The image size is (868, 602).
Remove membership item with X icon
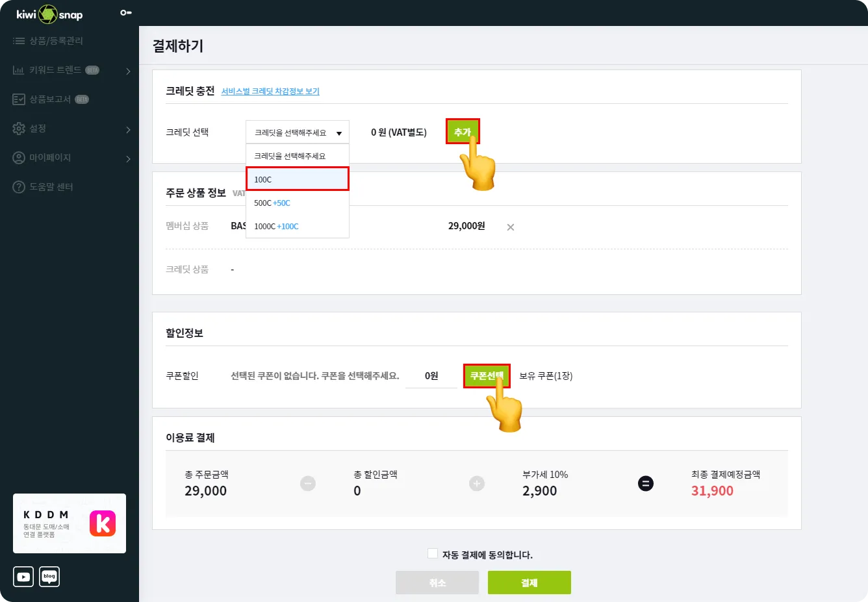511,227
